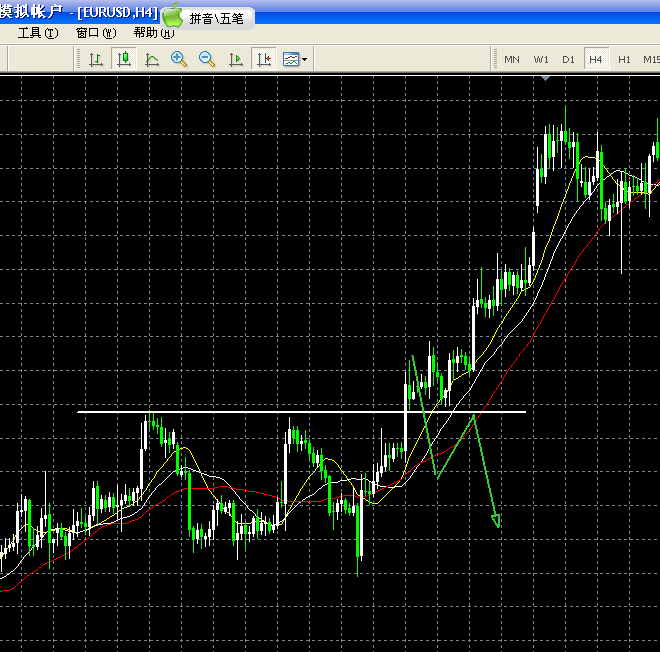The image size is (660, 652).
Task: Open the 工具(T) menu
Action: (x=38, y=33)
